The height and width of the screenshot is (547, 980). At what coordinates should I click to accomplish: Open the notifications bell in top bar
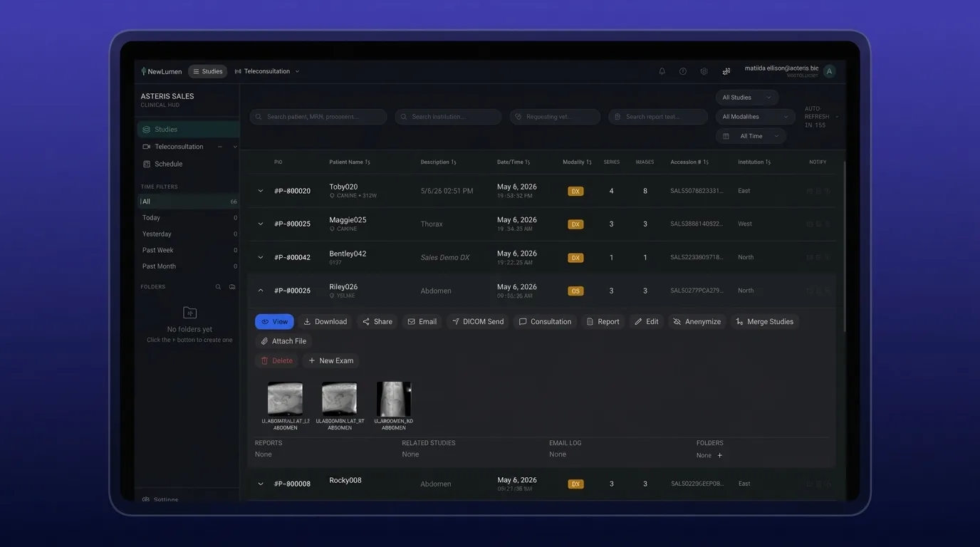click(662, 71)
